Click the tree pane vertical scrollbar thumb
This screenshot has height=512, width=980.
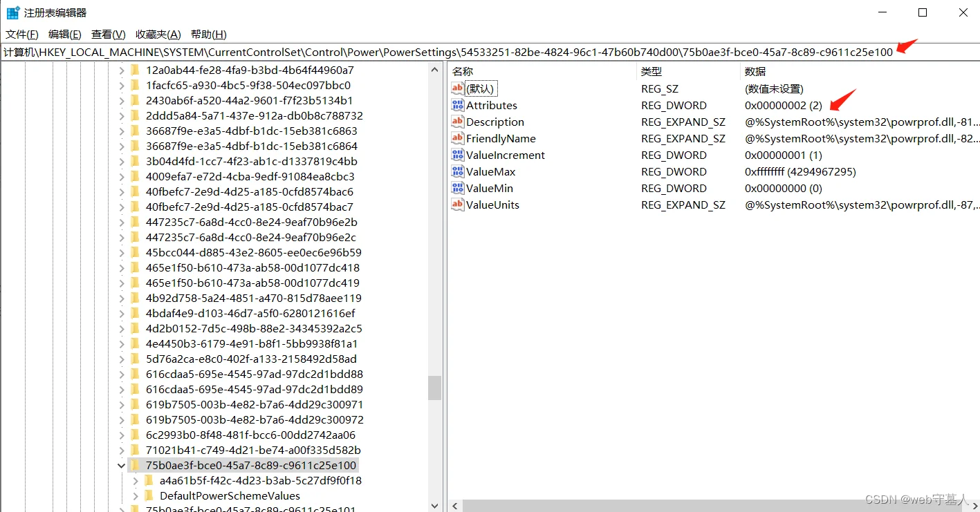click(434, 388)
